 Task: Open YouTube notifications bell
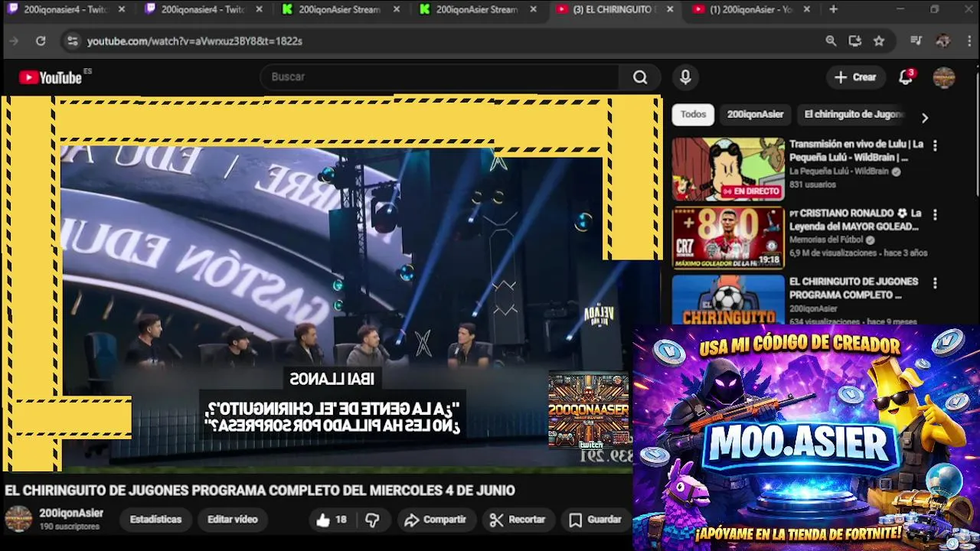click(906, 77)
